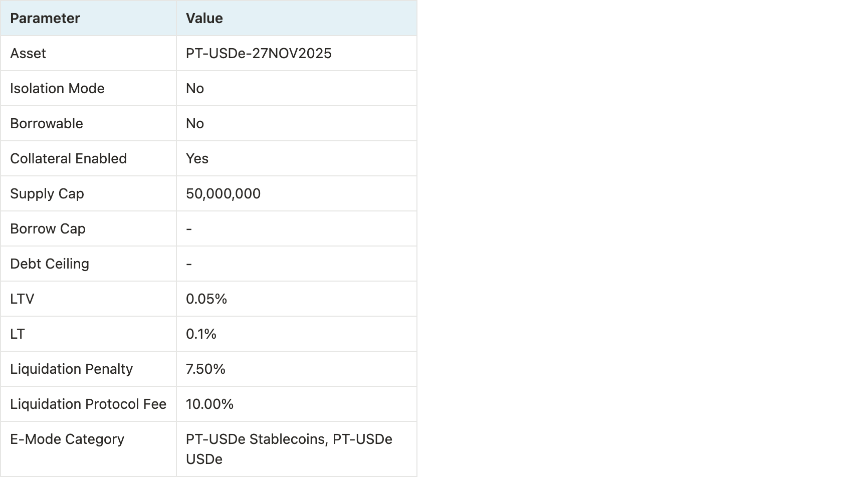Click the Isolation Mode label
This screenshot has width=868, height=478.
(57, 89)
